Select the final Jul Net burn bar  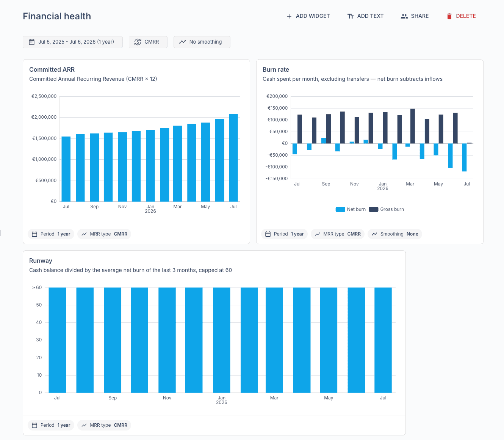point(464,157)
